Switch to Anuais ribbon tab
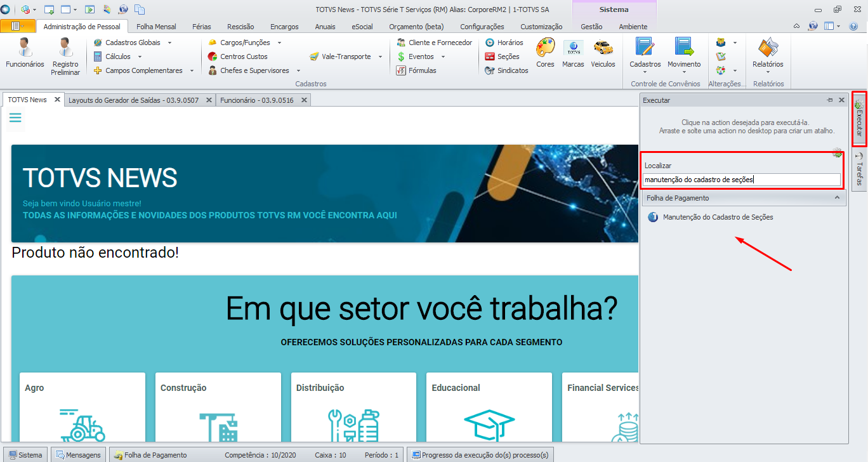This screenshot has width=868, height=462. pos(325,27)
